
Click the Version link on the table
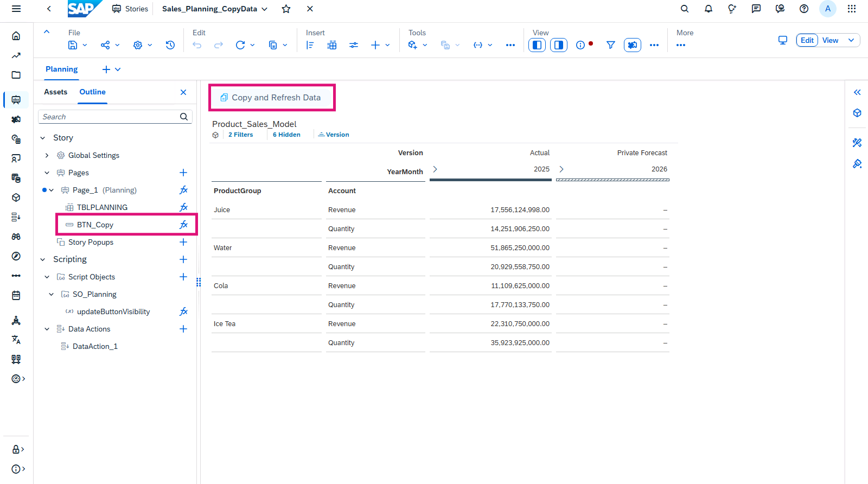click(334, 135)
